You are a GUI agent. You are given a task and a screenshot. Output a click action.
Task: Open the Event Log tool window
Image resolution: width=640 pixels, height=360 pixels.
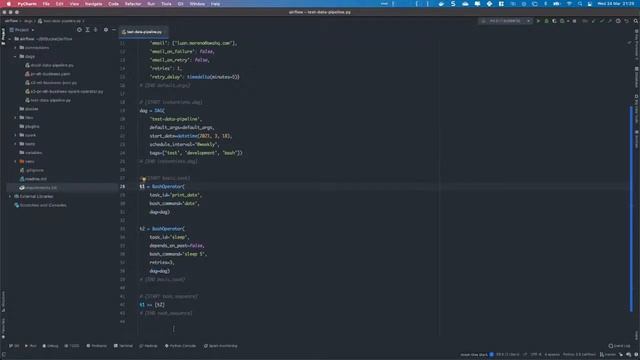pyautogui.click(x=619, y=346)
